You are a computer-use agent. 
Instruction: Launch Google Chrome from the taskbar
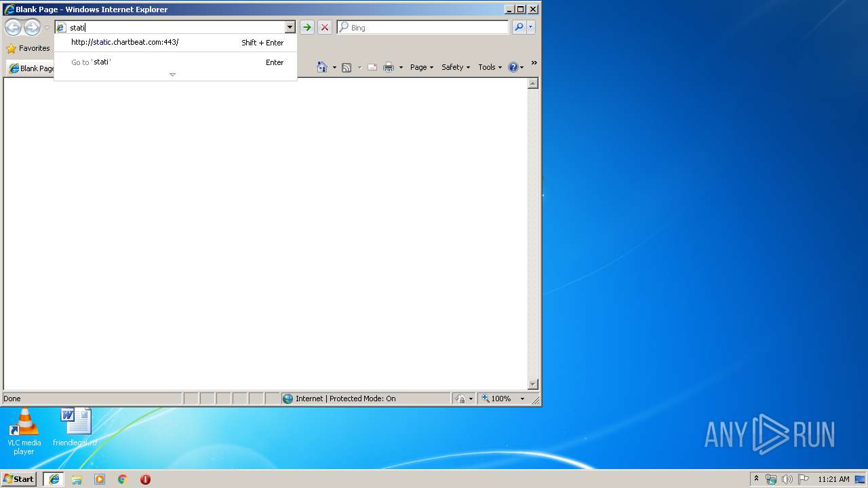123,479
